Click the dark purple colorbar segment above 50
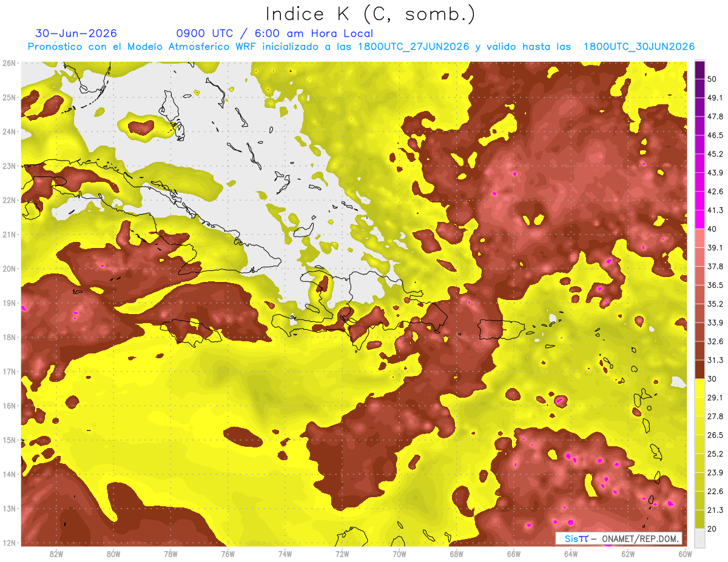728x562 pixels. (x=699, y=71)
